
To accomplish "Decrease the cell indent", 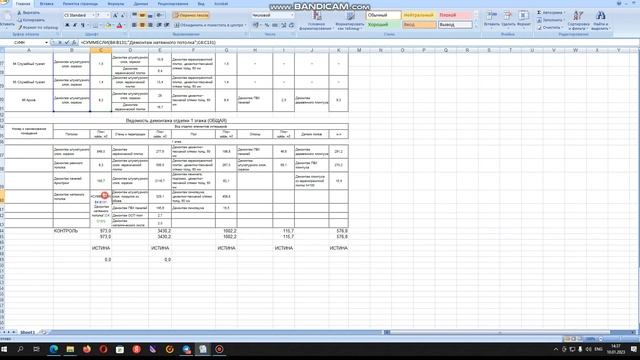I will coord(159,25).
